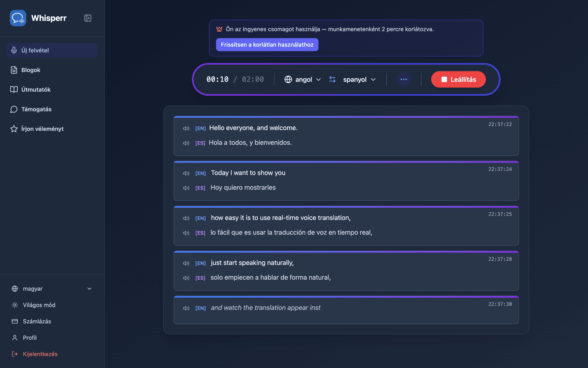
Task: Click the logout arrow icon
Action: click(15, 354)
